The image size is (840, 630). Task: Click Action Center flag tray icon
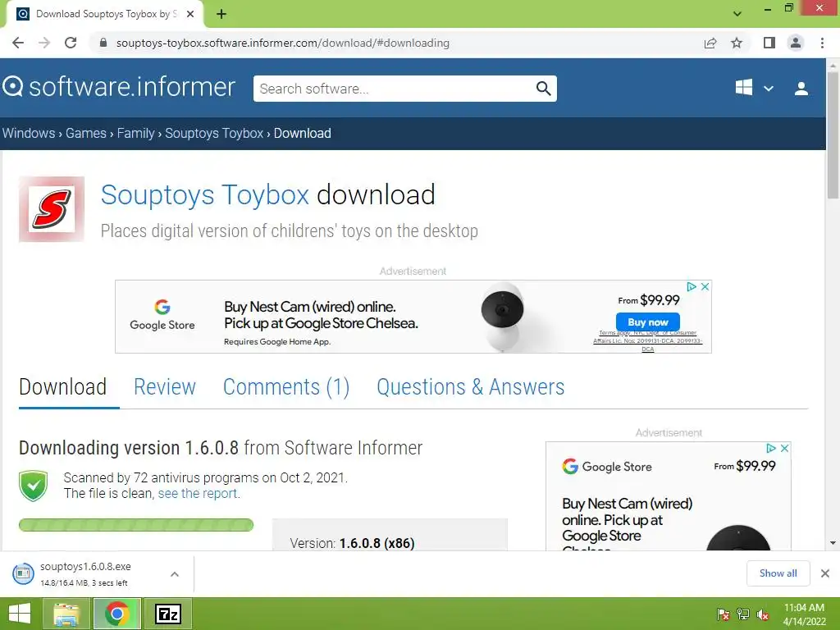pos(724,614)
